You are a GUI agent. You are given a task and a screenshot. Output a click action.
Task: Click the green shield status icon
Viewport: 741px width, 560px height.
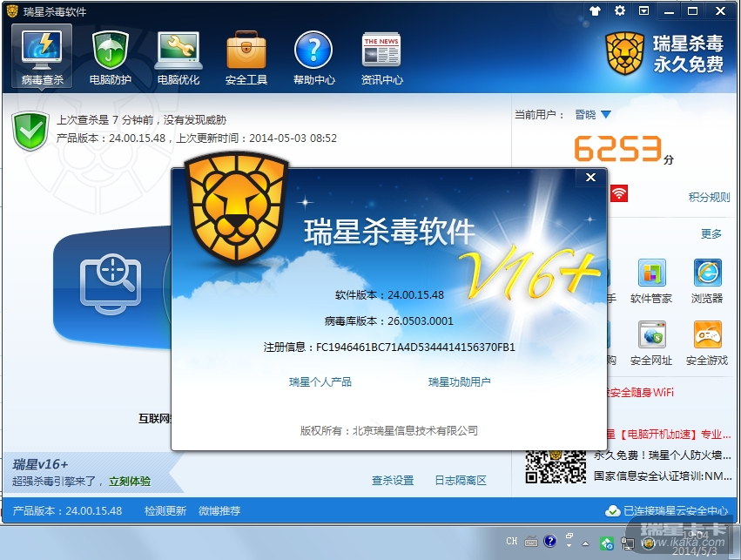tap(30, 131)
